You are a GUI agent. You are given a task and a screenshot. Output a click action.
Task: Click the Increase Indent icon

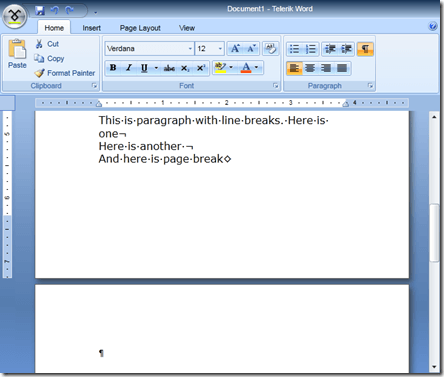pyautogui.click(x=346, y=49)
